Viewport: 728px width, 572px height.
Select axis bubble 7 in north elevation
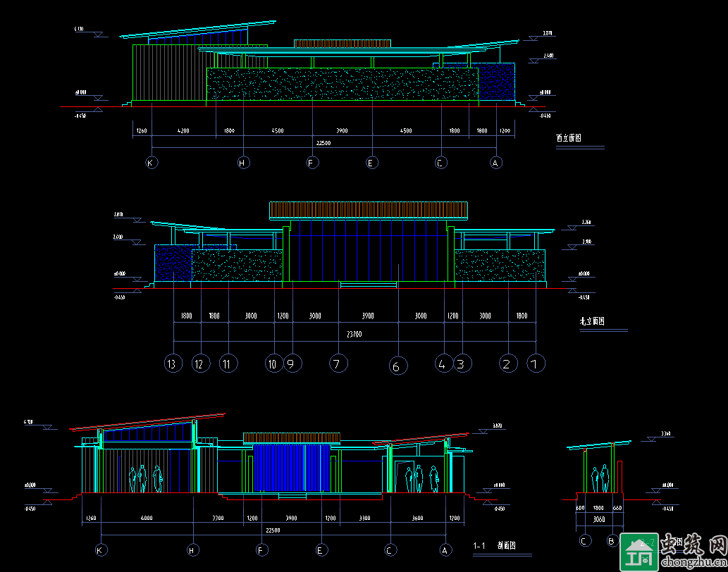(339, 363)
